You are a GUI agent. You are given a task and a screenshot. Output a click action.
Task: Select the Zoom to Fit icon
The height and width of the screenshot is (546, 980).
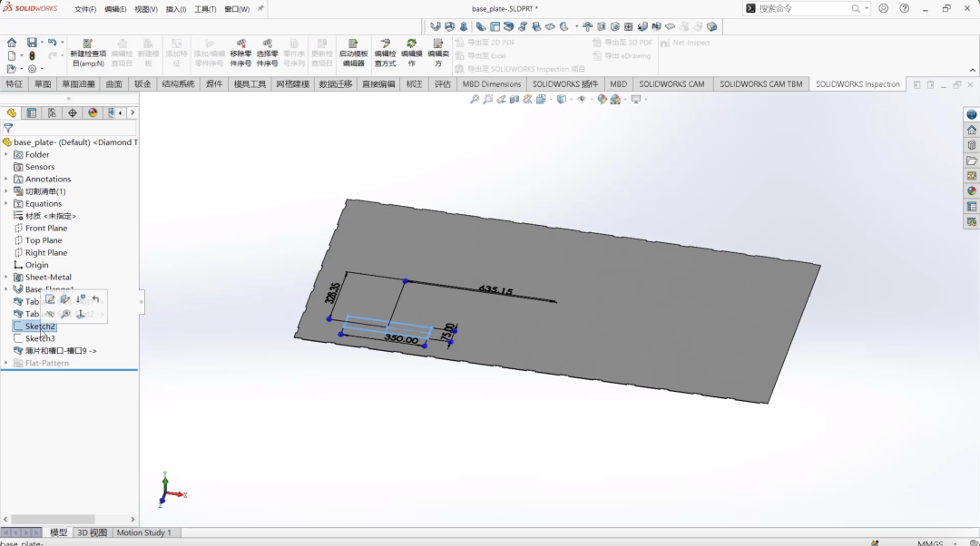475,100
